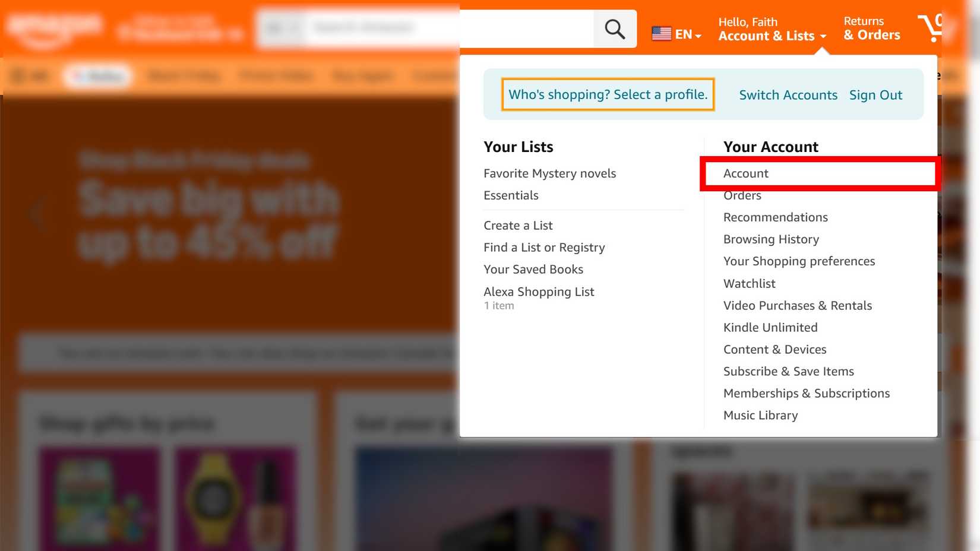Click the highlighted Account link
This screenshot has height=551, width=980.
tap(745, 173)
